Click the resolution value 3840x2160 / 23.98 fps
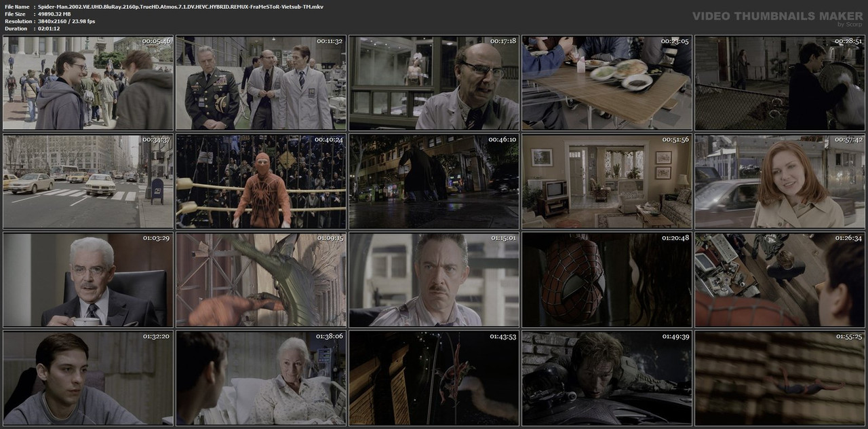Image resolution: width=868 pixels, height=429 pixels. [x=66, y=21]
